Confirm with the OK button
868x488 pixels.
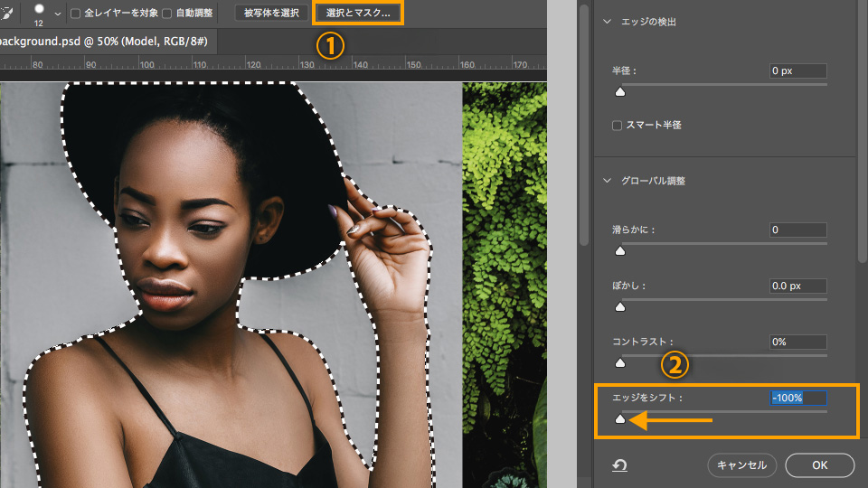[820, 465]
